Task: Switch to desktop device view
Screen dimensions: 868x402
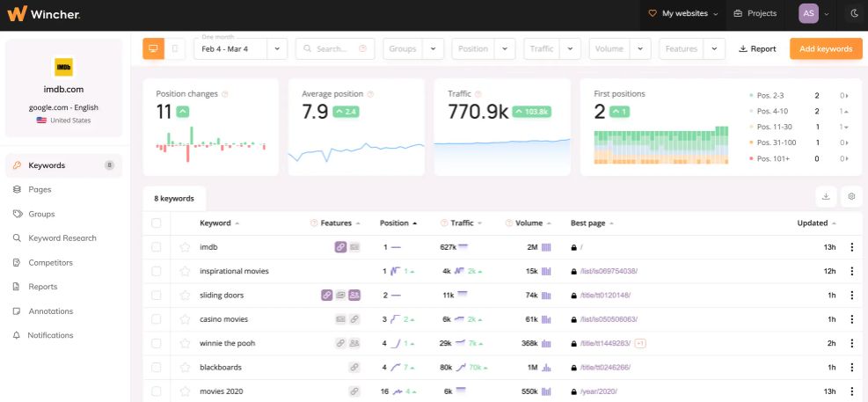Action: (153, 48)
